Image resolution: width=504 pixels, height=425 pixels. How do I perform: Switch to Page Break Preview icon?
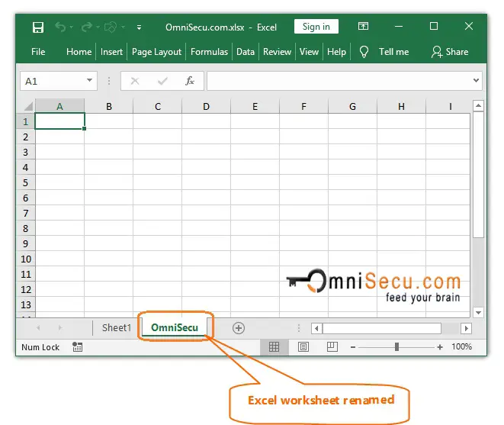pyautogui.click(x=332, y=347)
